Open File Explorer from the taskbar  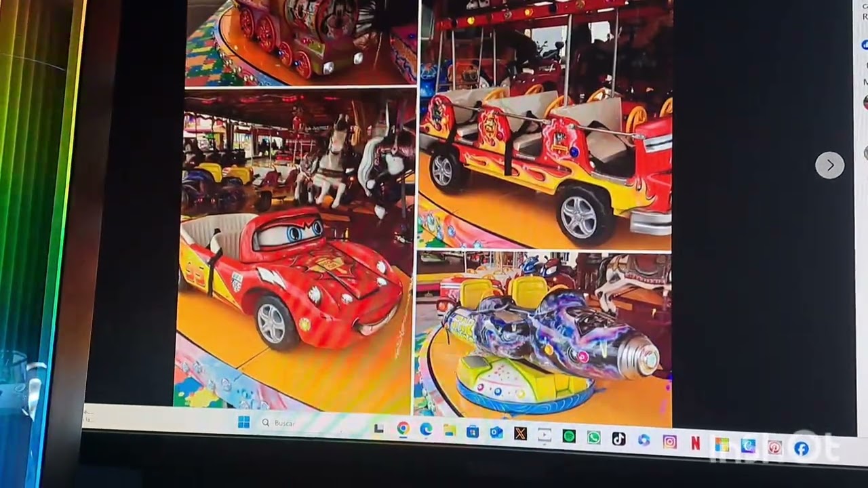(x=449, y=430)
